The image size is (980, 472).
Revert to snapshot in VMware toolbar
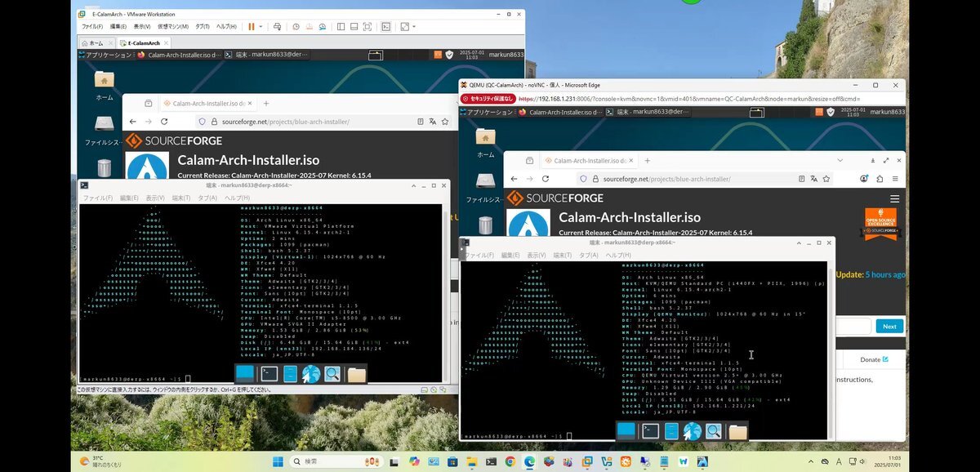coord(309,27)
